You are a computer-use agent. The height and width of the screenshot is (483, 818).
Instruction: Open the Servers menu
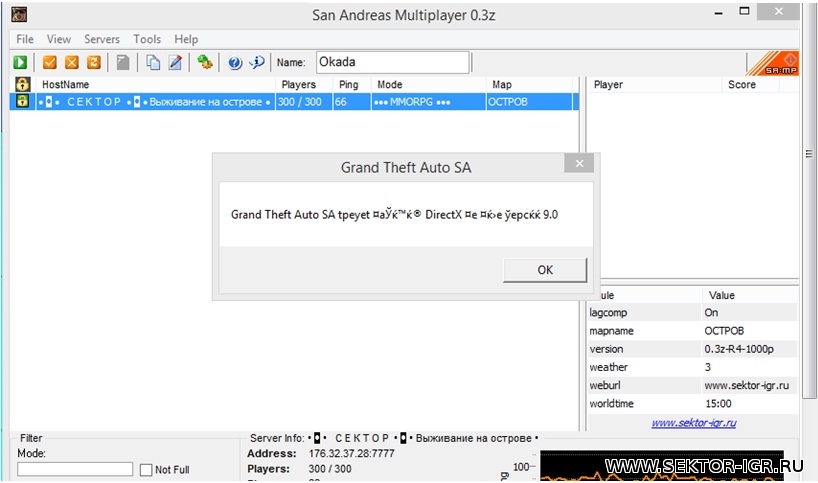[102, 39]
